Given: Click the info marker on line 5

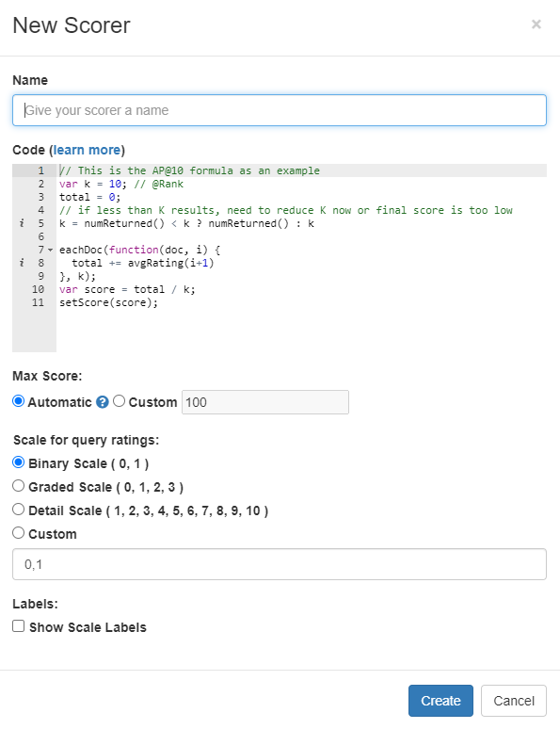Looking at the screenshot, I should pos(22,223).
